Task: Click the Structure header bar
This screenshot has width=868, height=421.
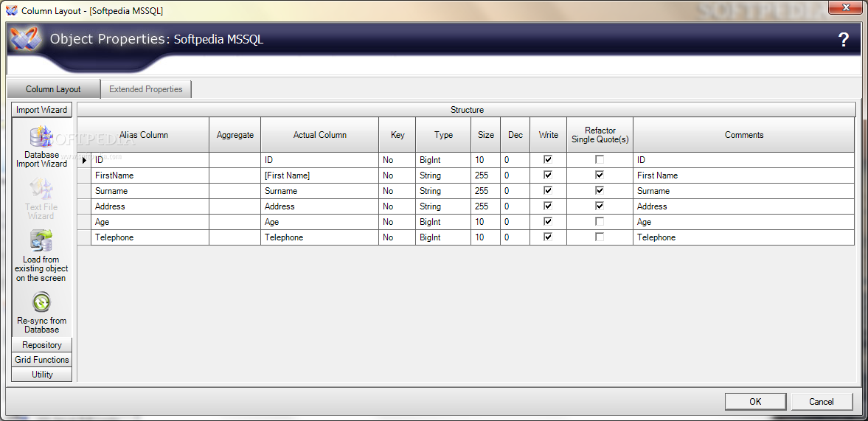Action: 467,110
